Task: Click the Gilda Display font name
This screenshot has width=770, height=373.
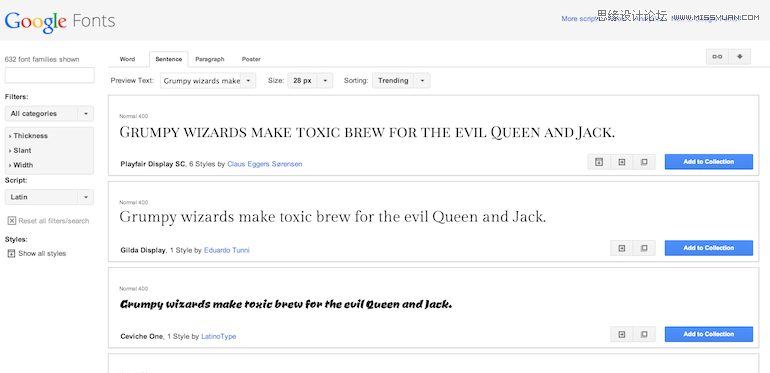Action: tap(143, 250)
